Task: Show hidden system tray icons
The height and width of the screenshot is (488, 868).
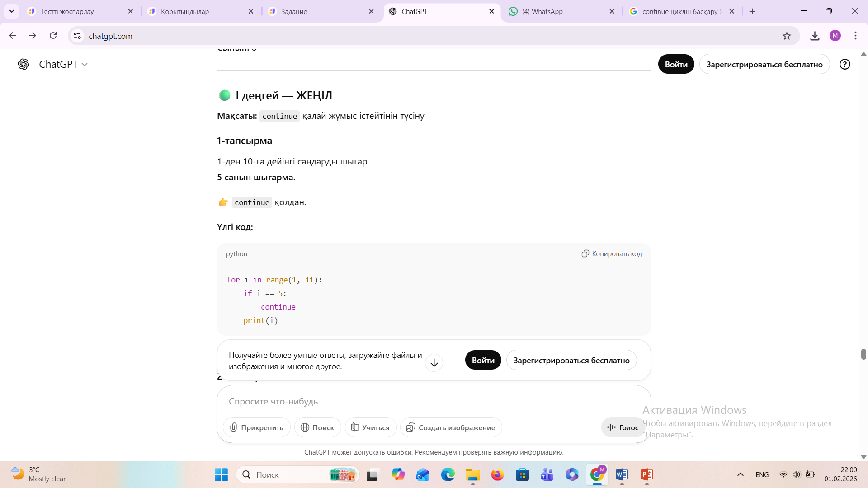Action: pyautogui.click(x=740, y=474)
